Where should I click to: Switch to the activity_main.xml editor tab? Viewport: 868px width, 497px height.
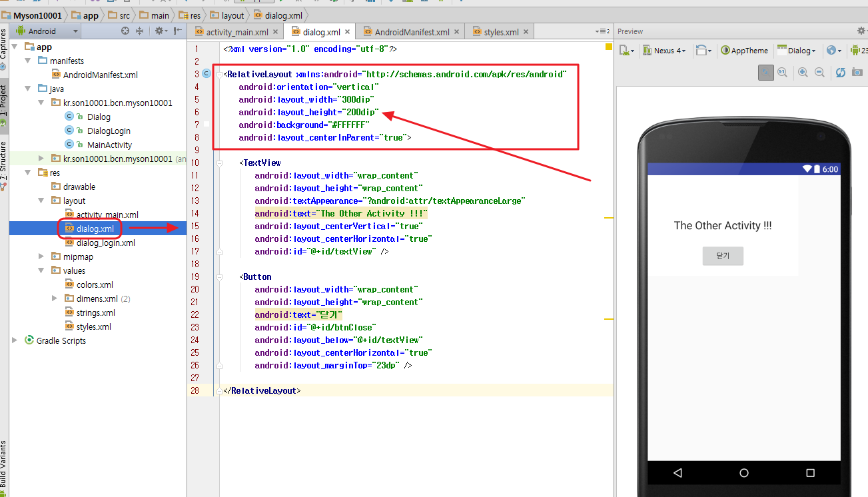[x=237, y=32]
